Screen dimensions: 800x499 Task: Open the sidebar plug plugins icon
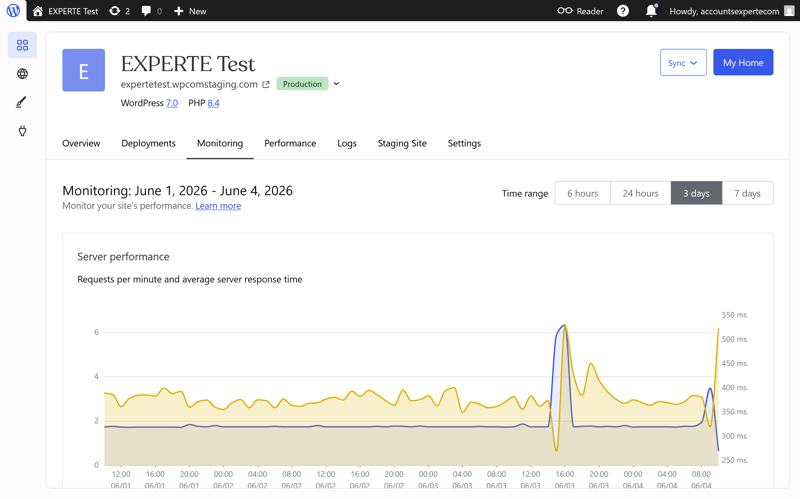22,131
